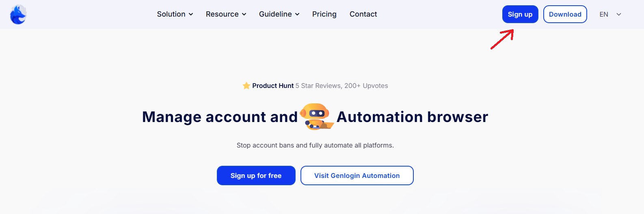Open the Guideline navigation item

(x=275, y=14)
